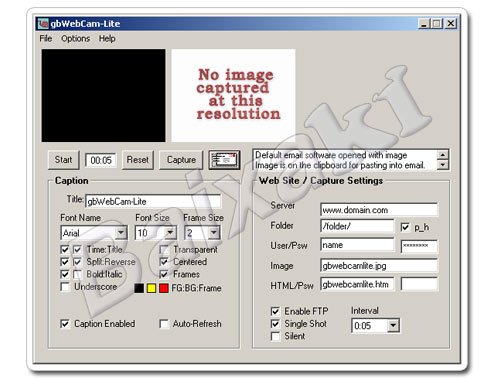Click the Start button
This screenshot has height=380, width=500.
tap(63, 160)
